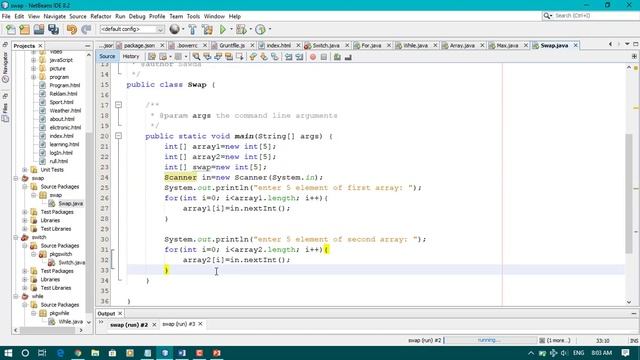Screen dimensions: 640x360
Task: Open Microsoft Edge from taskbar
Action: pyautogui.click(x=60, y=353)
